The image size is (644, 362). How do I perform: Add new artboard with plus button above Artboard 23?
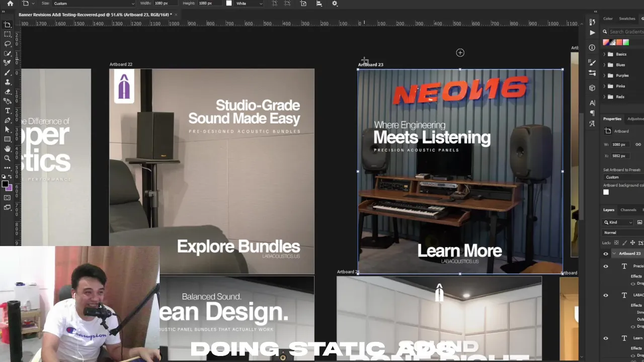(x=460, y=53)
